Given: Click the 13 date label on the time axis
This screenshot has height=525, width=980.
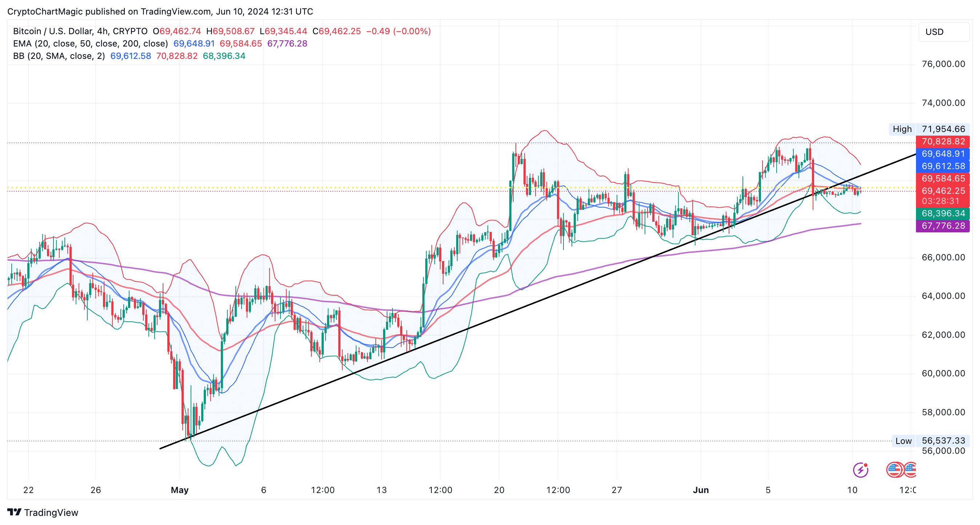Looking at the screenshot, I should pos(382,490).
